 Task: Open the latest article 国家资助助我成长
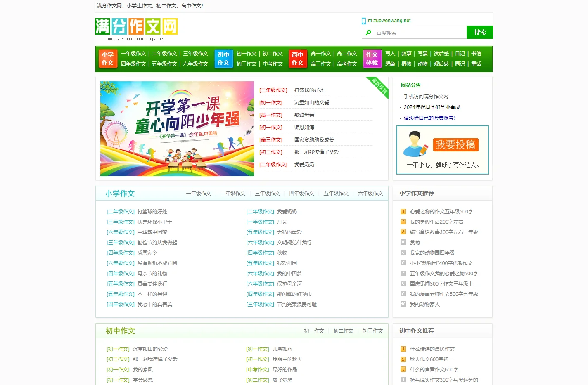pyautogui.click(x=314, y=140)
